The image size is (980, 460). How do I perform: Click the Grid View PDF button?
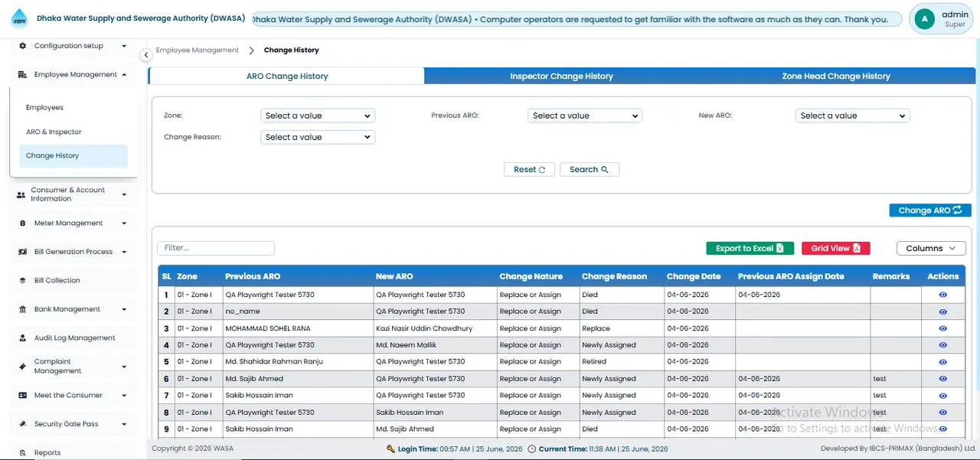(836, 248)
